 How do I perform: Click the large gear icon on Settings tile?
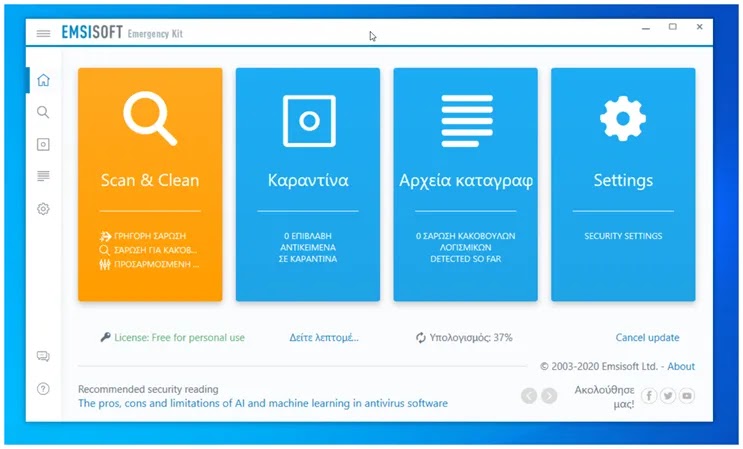pos(623,118)
